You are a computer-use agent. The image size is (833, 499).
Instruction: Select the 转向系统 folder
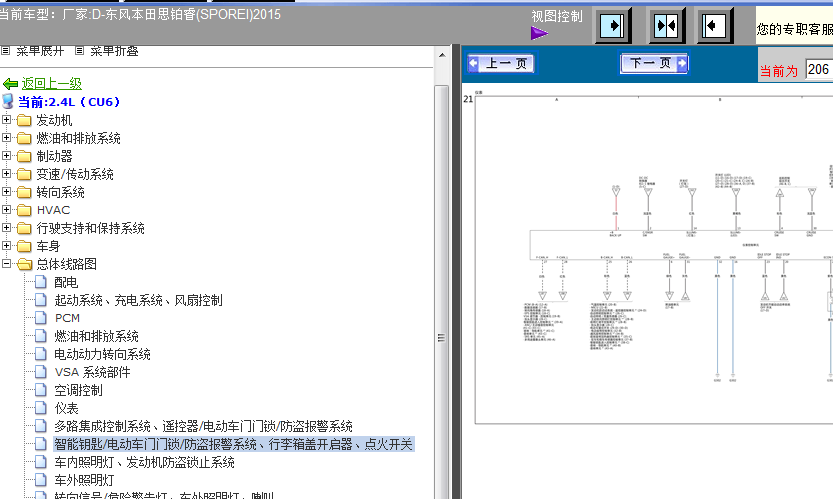click(x=61, y=192)
